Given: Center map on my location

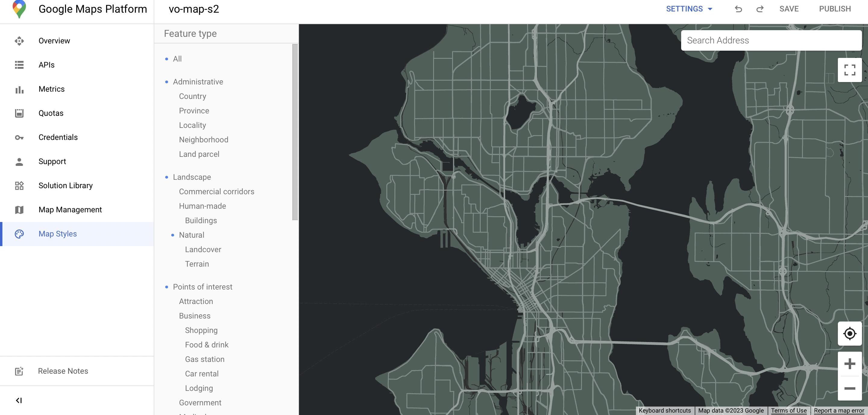Looking at the screenshot, I should tap(850, 333).
